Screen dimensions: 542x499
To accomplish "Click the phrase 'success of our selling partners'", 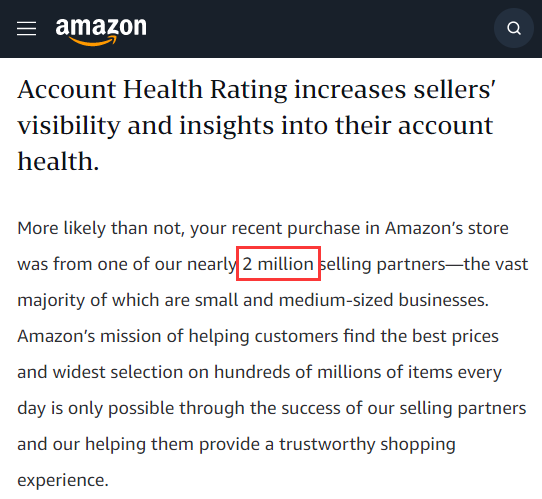I will [x=403, y=408].
